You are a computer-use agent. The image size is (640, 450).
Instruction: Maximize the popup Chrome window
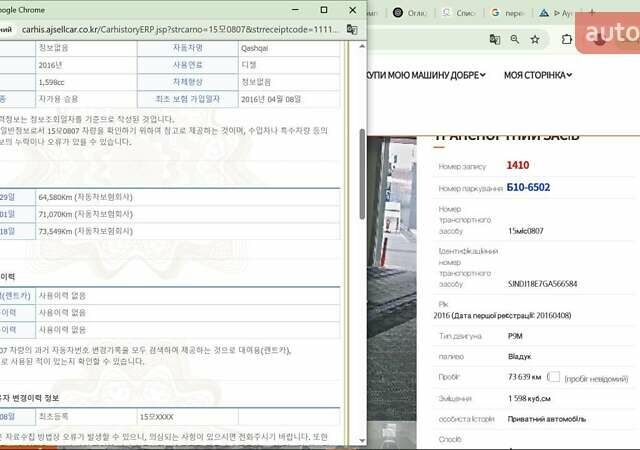[323, 9]
